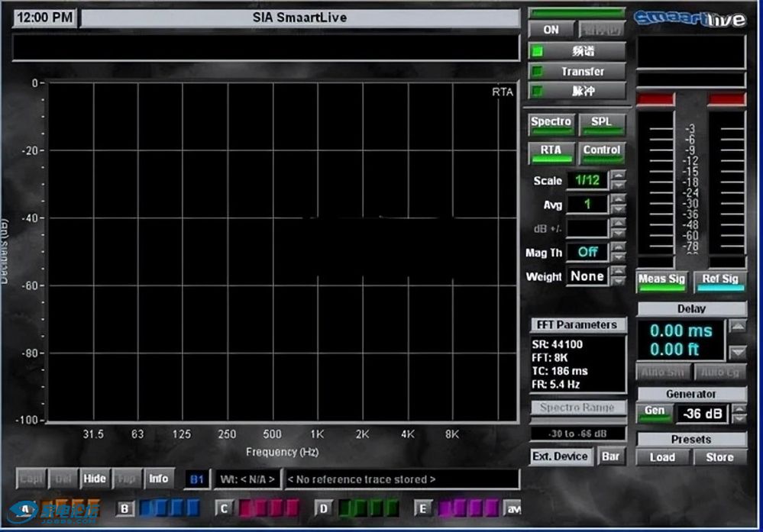763x532 pixels.
Task: Click the -30 to -66 dB range readout
Action: pyautogui.click(x=577, y=434)
